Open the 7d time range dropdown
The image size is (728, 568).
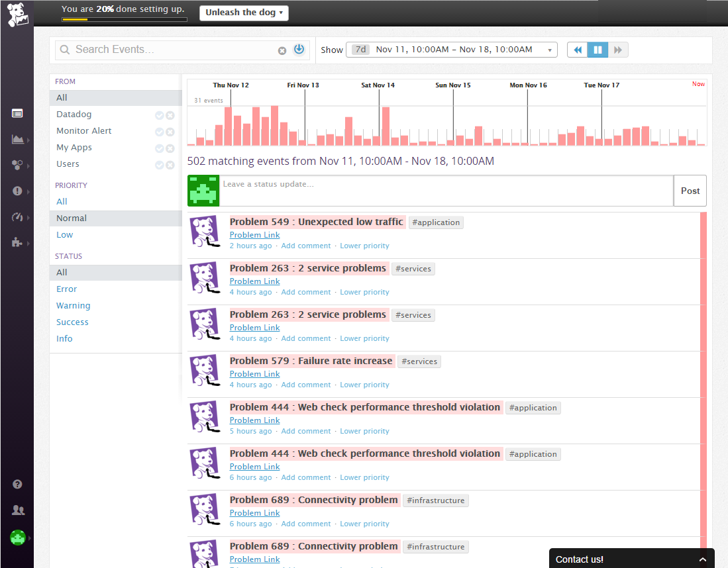point(451,50)
